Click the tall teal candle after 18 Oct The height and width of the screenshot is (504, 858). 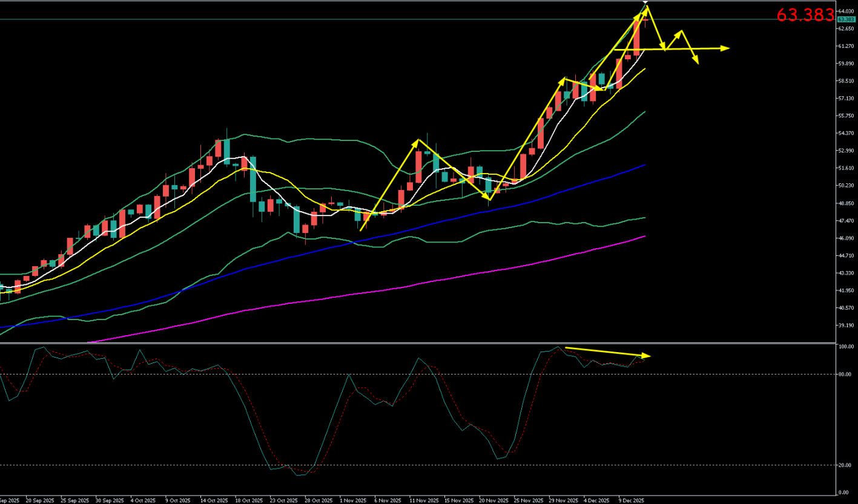253,178
